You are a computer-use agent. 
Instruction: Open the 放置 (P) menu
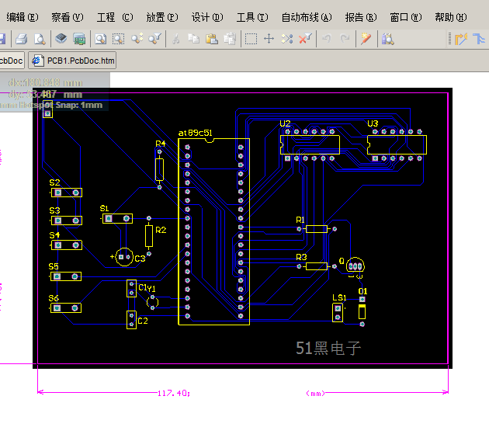tap(162, 17)
